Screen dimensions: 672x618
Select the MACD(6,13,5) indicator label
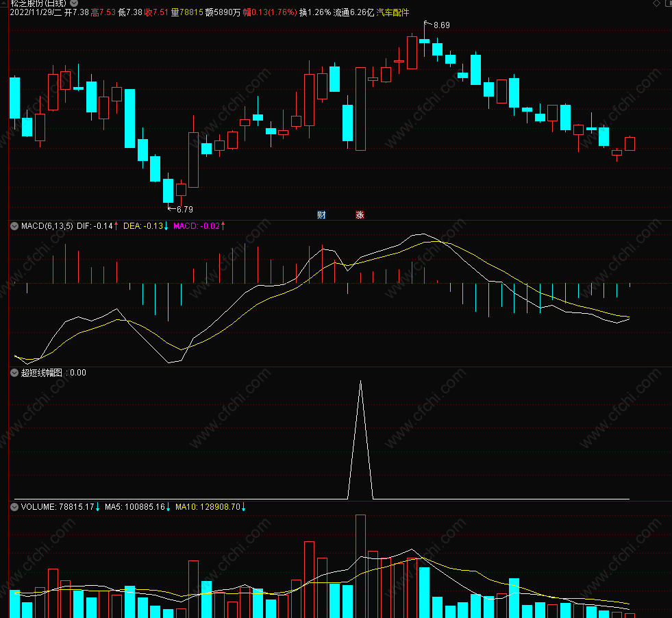pos(47,226)
